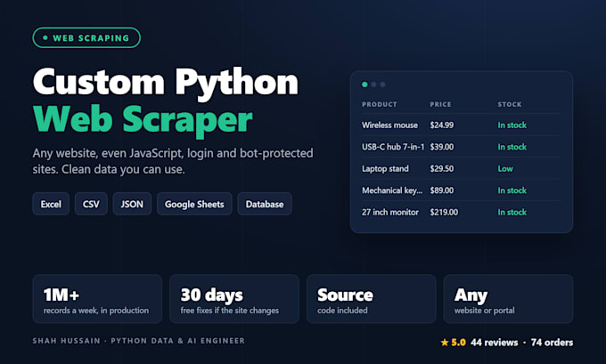Click the green window dot in table card
606x364 pixels.
[364, 85]
